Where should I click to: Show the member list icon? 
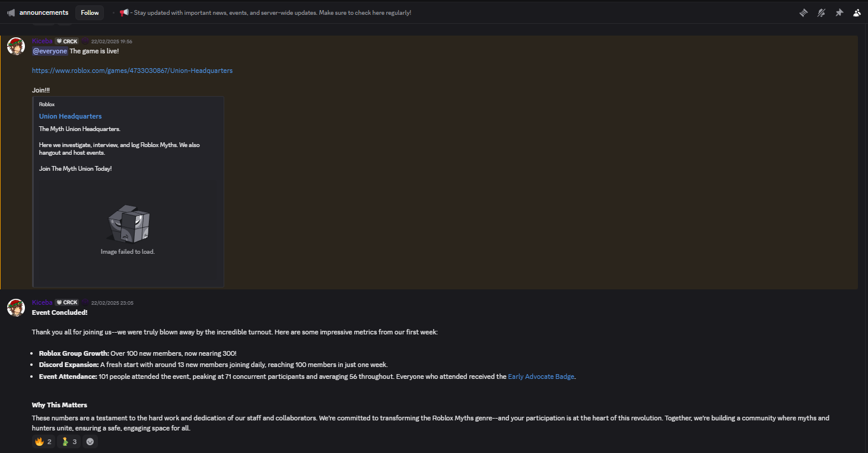(857, 12)
